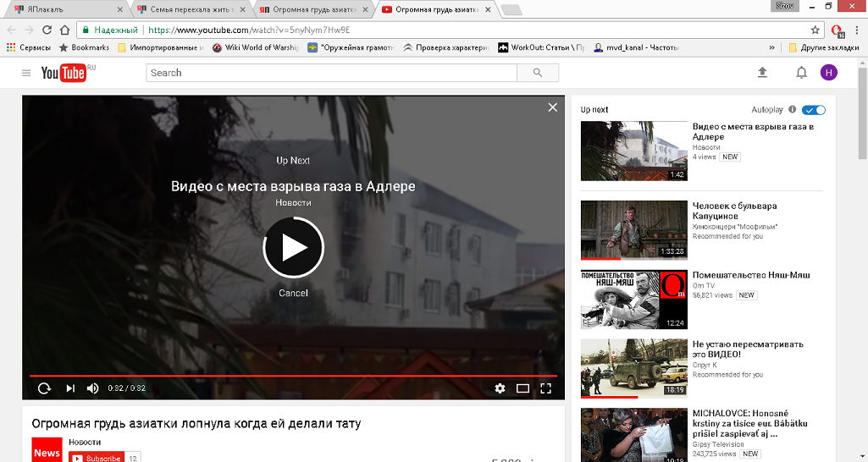Open player settings gear

(500, 388)
